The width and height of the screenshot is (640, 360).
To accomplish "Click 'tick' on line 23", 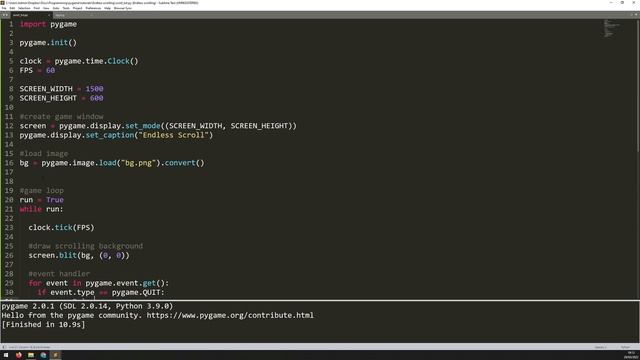I will [63, 227].
